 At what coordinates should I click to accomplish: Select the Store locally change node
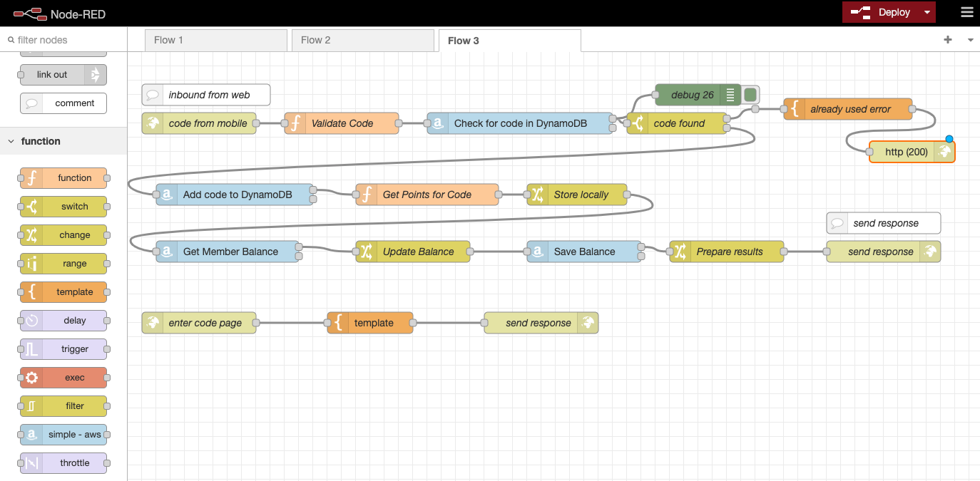point(577,195)
